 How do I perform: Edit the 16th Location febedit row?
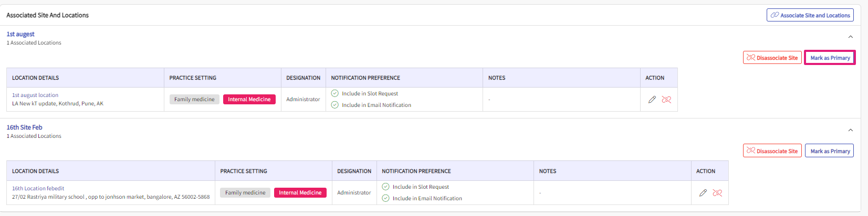click(703, 193)
